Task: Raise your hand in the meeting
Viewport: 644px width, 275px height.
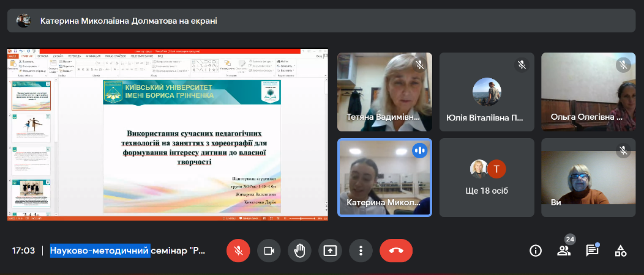Action: coord(299,251)
